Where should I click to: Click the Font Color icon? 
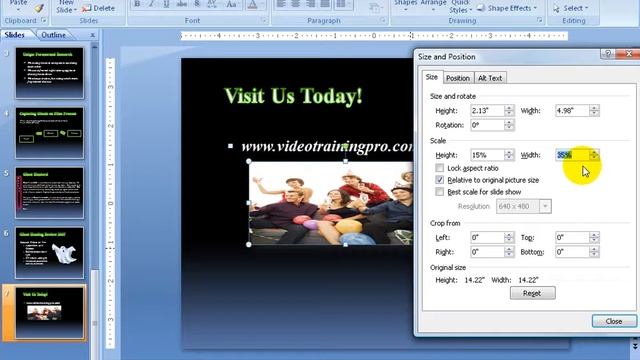coord(252,4)
